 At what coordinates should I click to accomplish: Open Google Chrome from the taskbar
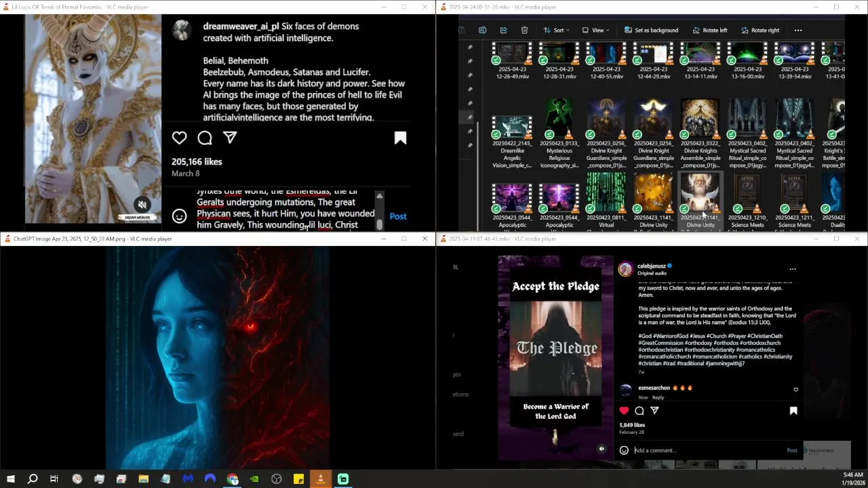233,479
